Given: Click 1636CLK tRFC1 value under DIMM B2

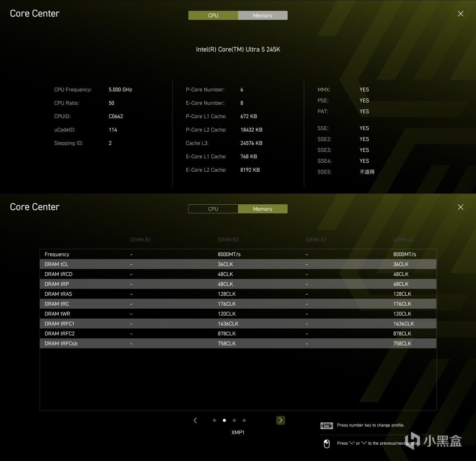Looking at the screenshot, I should pyautogui.click(x=228, y=324).
